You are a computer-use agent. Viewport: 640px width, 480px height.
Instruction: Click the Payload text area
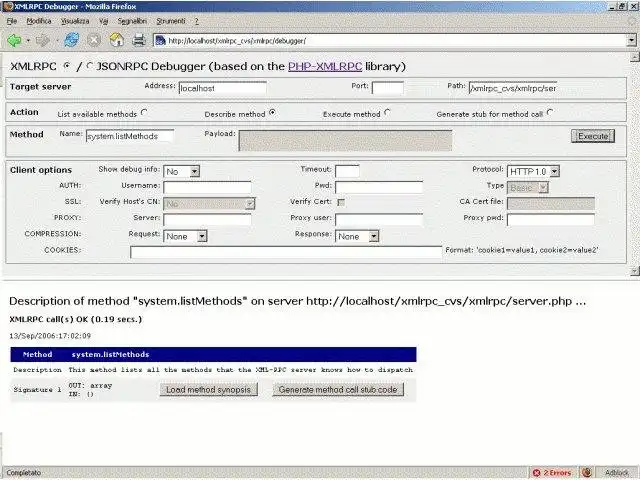coord(345,140)
